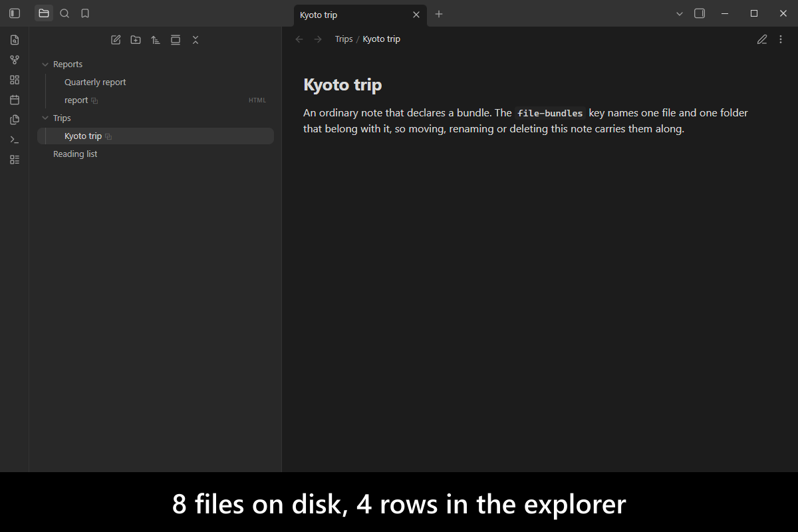798x532 pixels.
Task: Collapse the Reports folder chevron
Action: click(45, 65)
